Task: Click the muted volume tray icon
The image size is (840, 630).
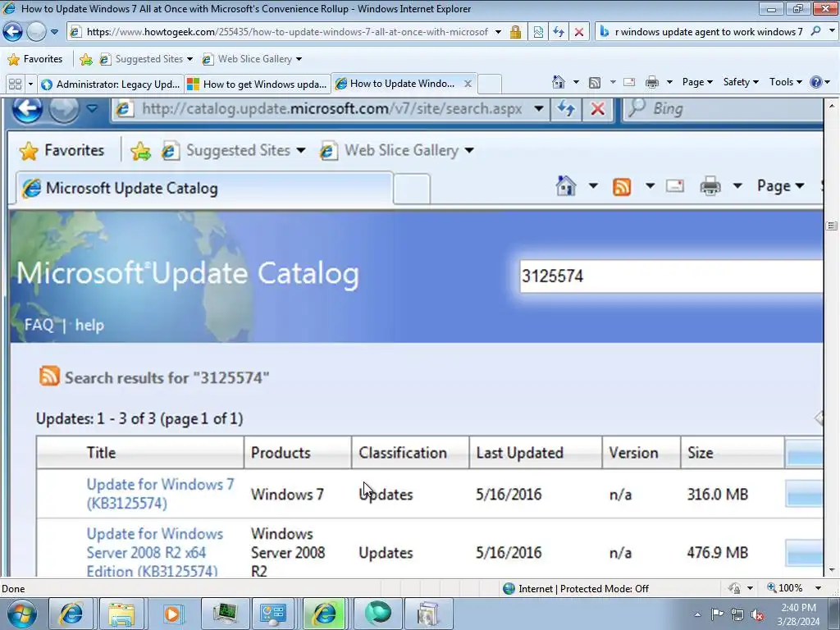Action: click(x=757, y=614)
